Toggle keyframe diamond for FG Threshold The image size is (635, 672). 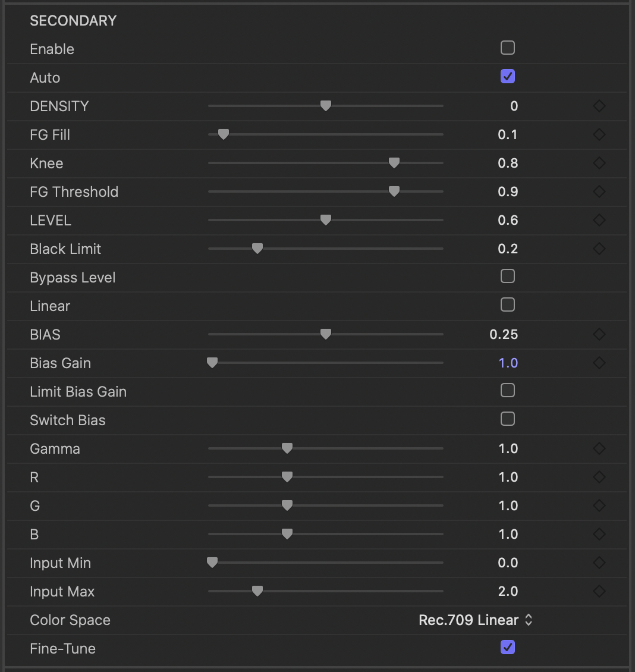[599, 192]
